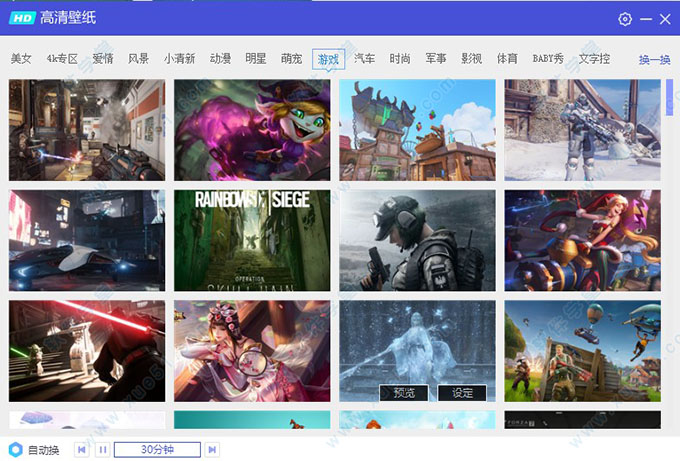This screenshot has width=680, height=461.
Task: Select the 时尚 tab
Action: [x=400, y=59]
